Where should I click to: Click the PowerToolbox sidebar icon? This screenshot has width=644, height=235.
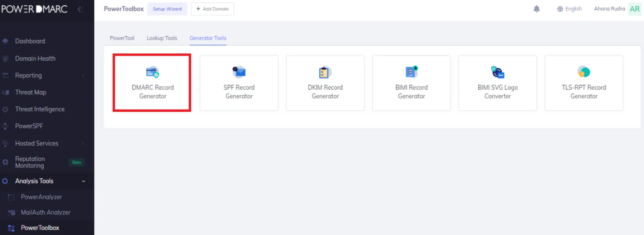click(x=11, y=228)
